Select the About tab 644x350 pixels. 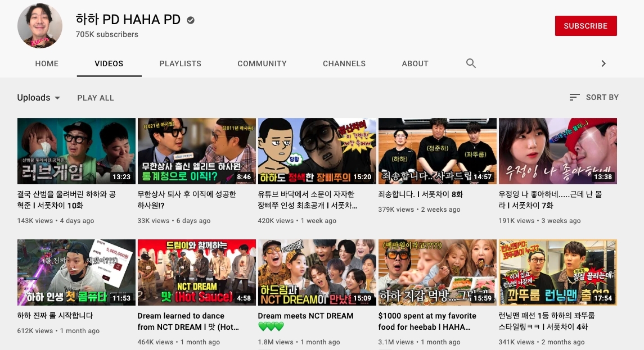[415, 63]
